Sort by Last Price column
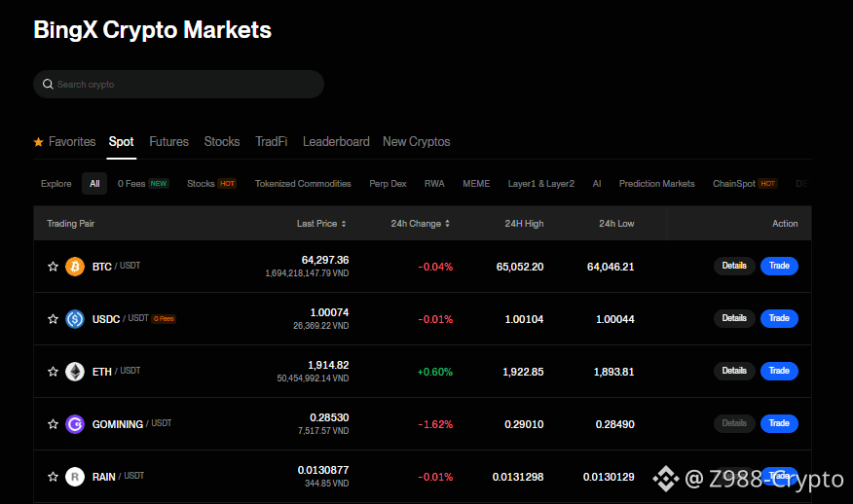This screenshot has height=504, width=853. 321,224
